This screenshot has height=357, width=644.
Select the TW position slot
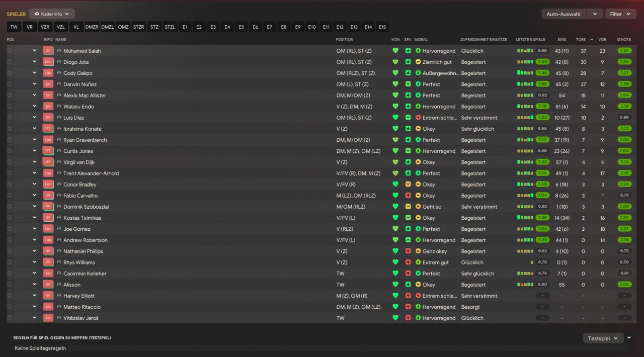pos(14,27)
